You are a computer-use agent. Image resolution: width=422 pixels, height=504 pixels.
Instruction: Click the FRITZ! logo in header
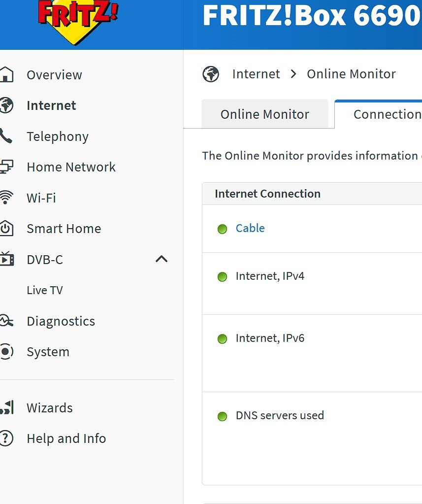[x=78, y=22]
